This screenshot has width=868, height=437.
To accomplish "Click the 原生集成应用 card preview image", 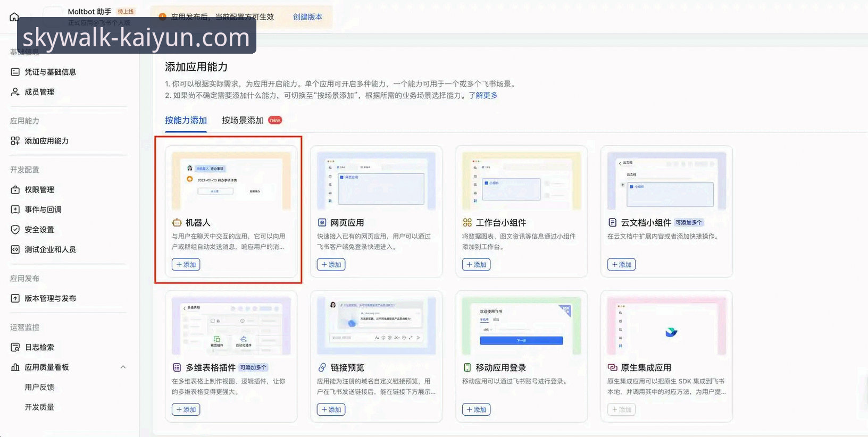I will click(x=666, y=326).
